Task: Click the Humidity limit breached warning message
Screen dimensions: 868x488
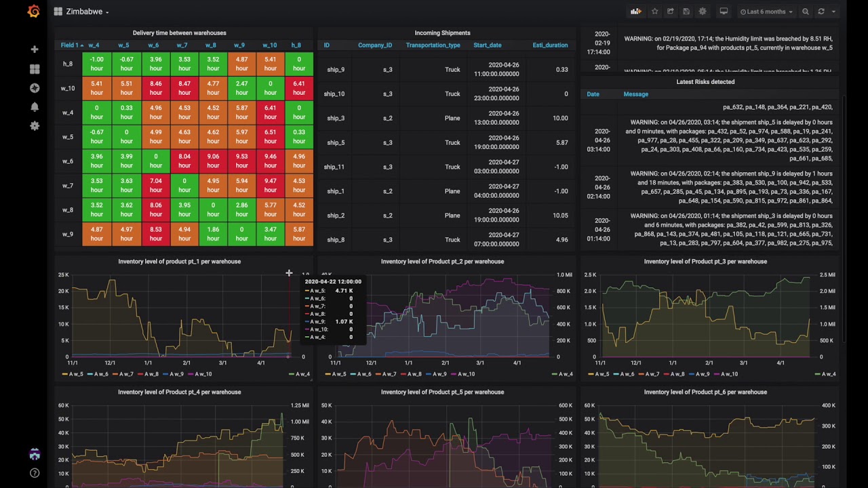Action: point(728,43)
